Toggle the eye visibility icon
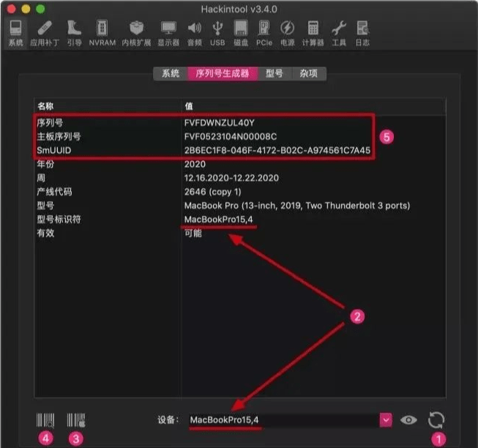 pos(408,420)
